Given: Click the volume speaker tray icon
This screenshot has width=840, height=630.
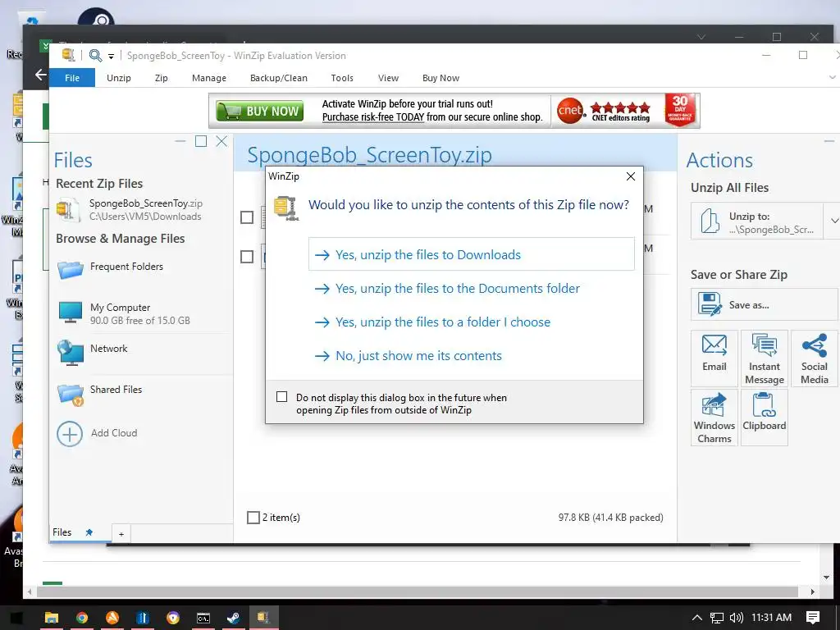Looking at the screenshot, I should (737, 618).
